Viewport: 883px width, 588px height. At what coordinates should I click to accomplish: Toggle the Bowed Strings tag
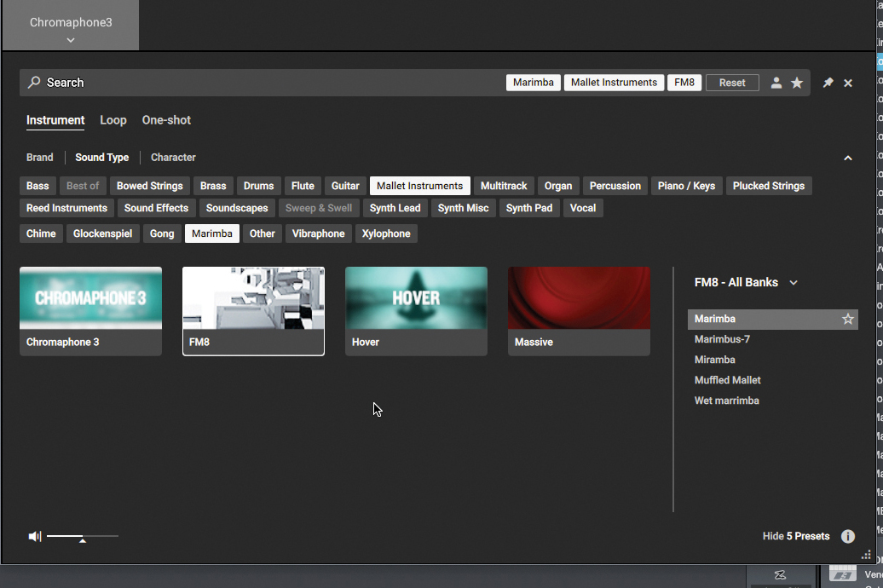(x=150, y=186)
